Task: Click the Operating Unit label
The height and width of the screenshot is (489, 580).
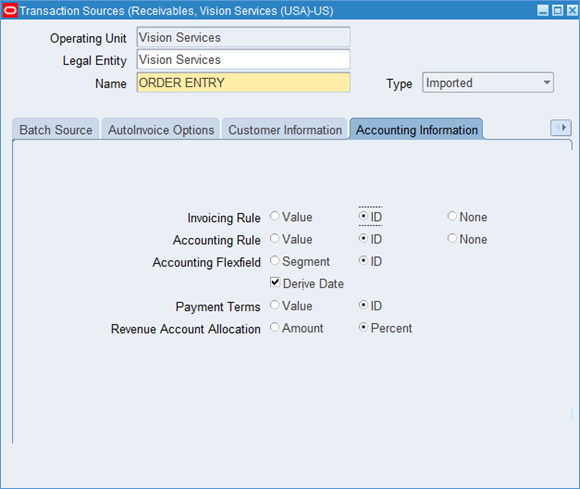Action: point(88,38)
